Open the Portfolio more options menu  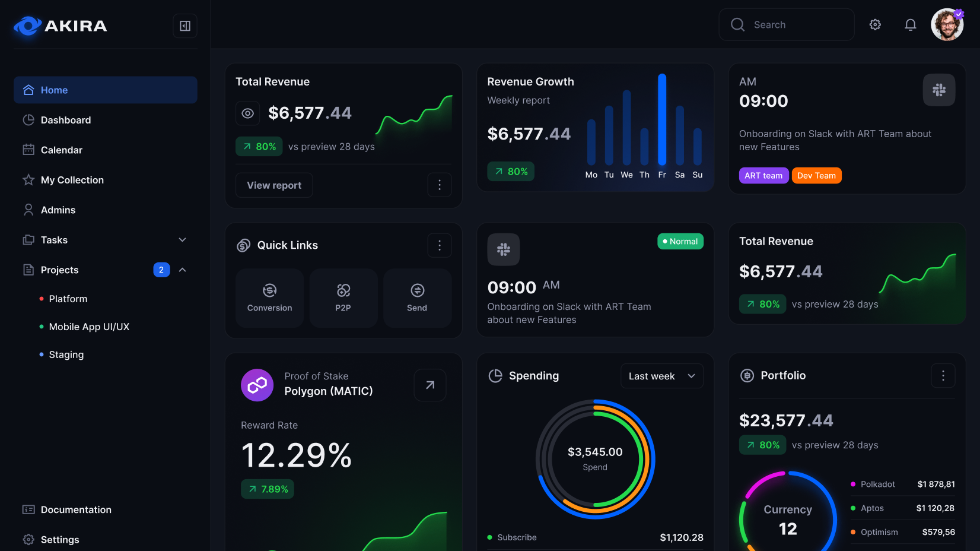coord(943,375)
